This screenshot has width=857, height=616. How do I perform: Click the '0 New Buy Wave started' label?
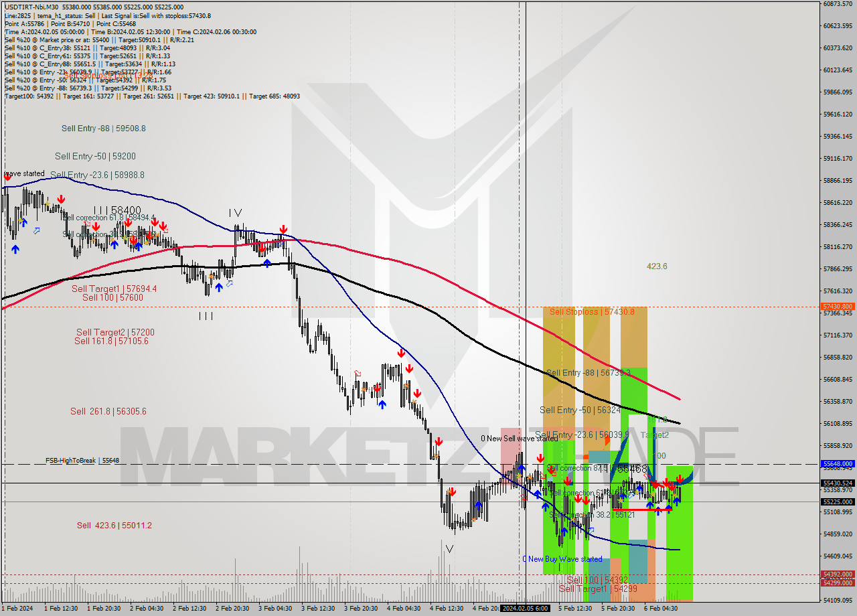click(562, 559)
